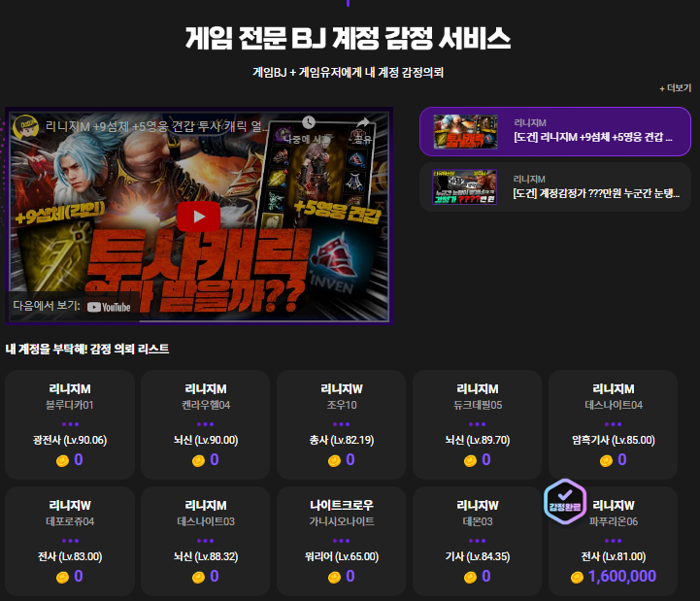Click 기사 (Lv.84.35) text
This screenshot has height=601, width=700.
click(x=478, y=556)
